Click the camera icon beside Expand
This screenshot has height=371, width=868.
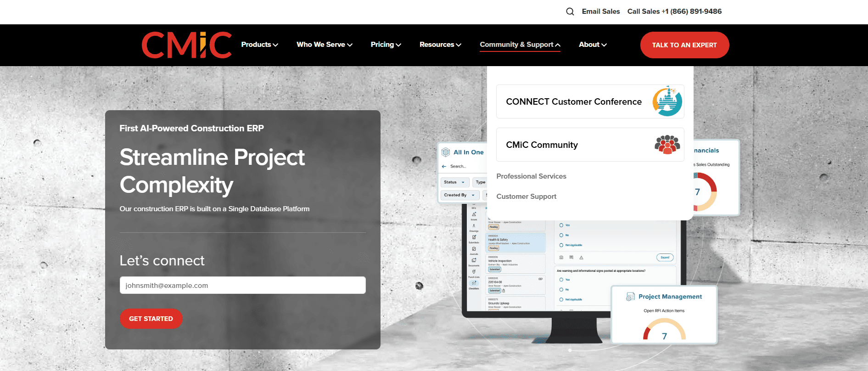pyautogui.click(x=561, y=258)
